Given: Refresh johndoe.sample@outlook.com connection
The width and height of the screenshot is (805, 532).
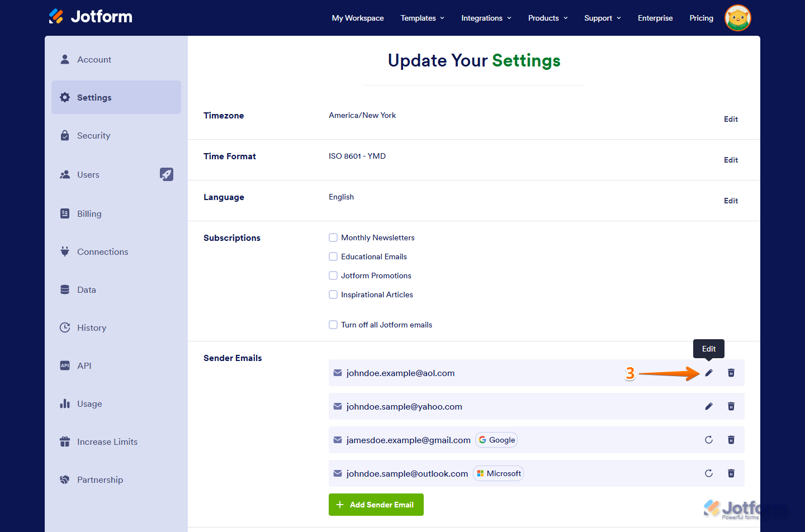Looking at the screenshot, I should pyautogui.click(x=709, y=473).
